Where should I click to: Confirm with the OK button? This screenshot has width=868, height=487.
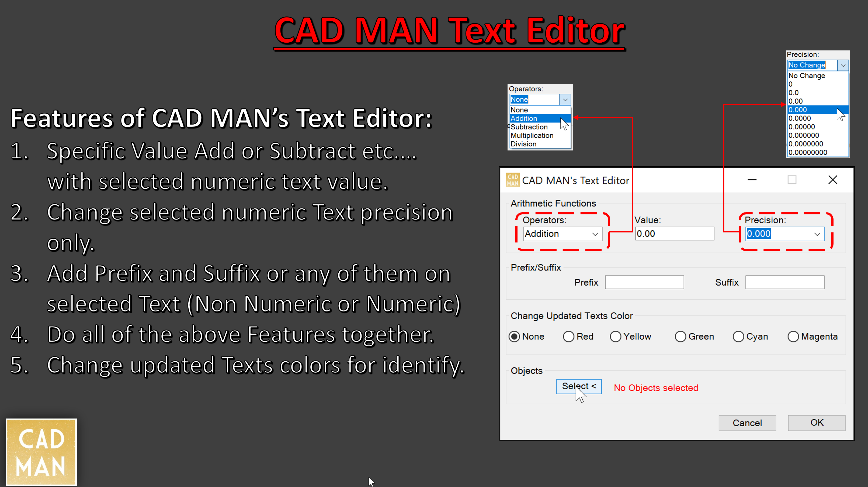[817, 423]
